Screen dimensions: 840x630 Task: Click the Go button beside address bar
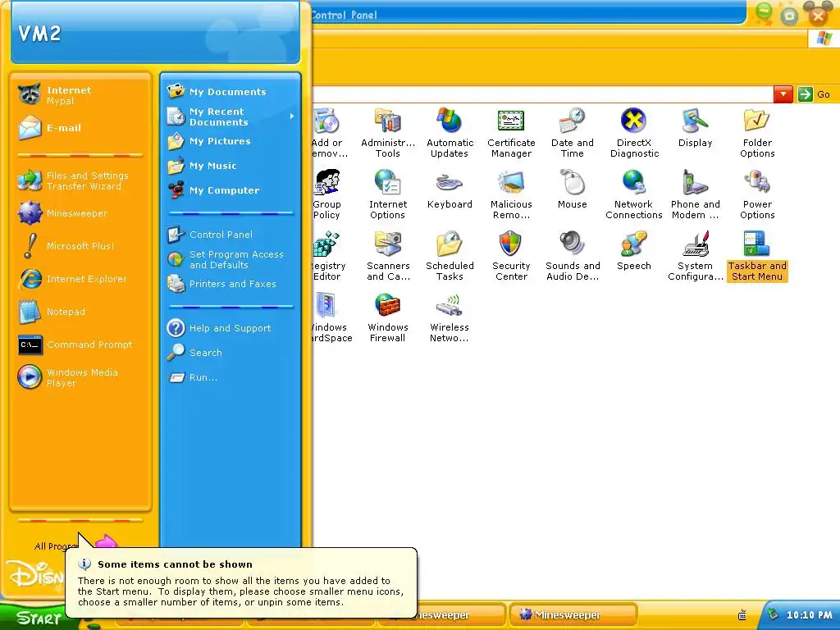(x=815, y=94)
